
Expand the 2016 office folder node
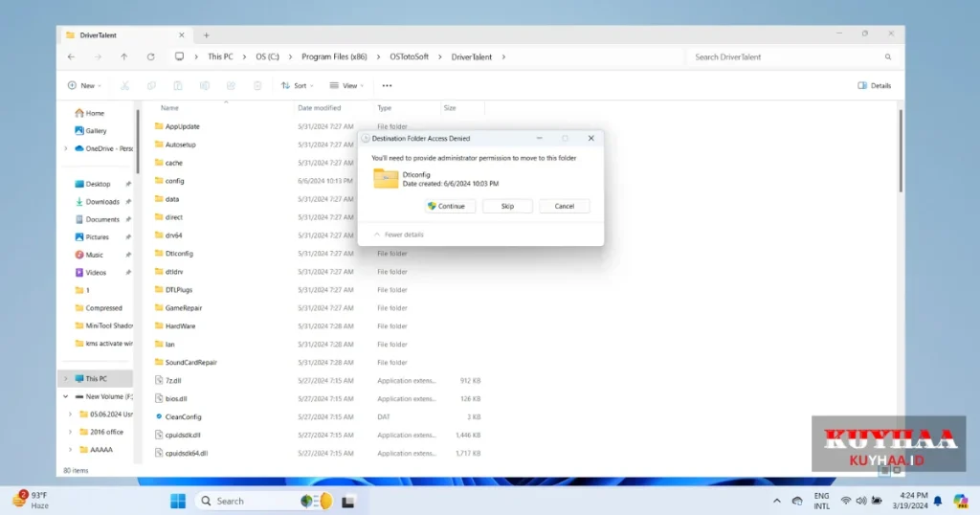tap(70, 432)
